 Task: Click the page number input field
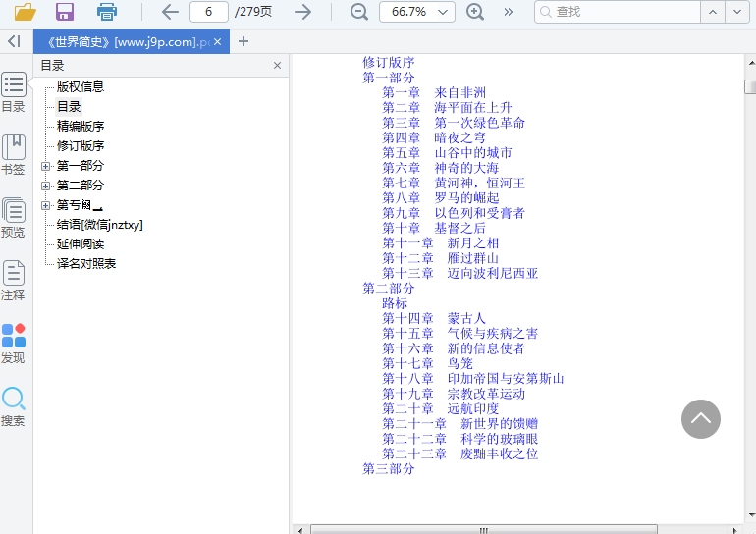pos(209,12)
